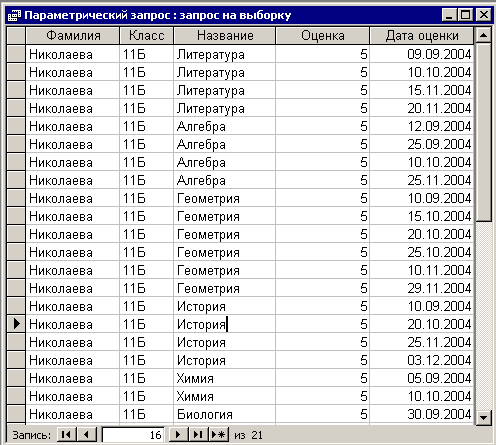496x445 pixels.
Task: Click record number input field
Action: [x=133, y=435]
